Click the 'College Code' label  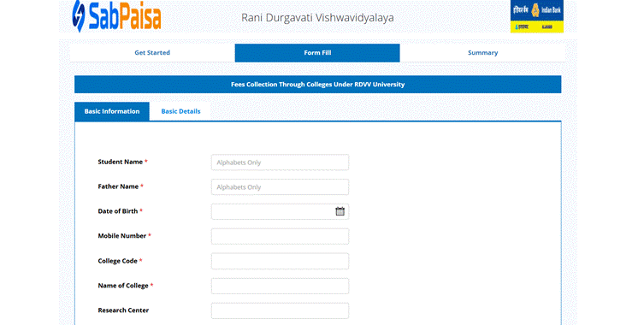[x=117, y=261]
